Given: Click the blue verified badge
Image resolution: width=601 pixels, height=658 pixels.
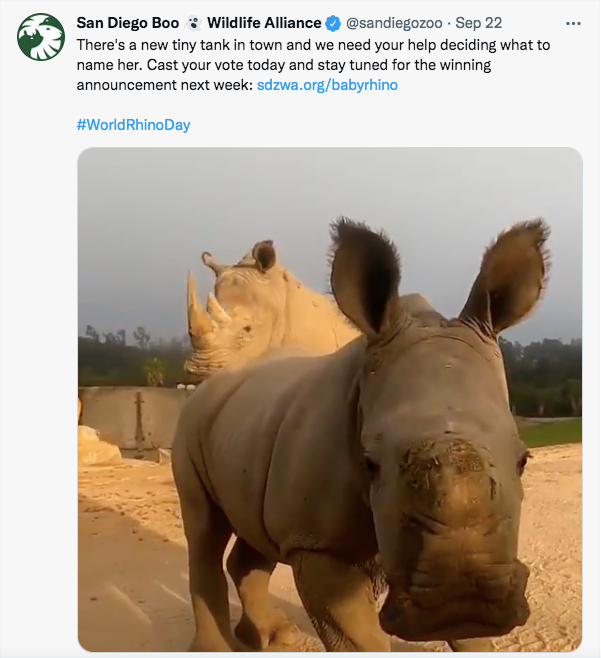Looking at the screenshot, I should [334, 23].
